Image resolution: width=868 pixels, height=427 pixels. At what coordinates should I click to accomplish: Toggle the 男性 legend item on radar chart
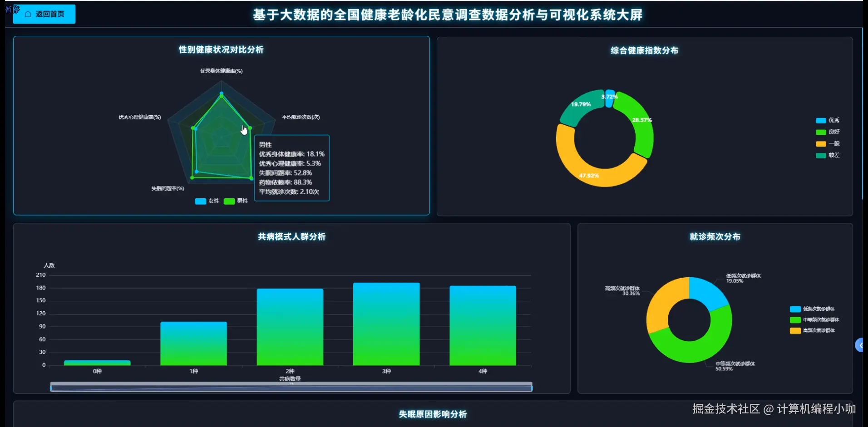click(x=236, y=201)
